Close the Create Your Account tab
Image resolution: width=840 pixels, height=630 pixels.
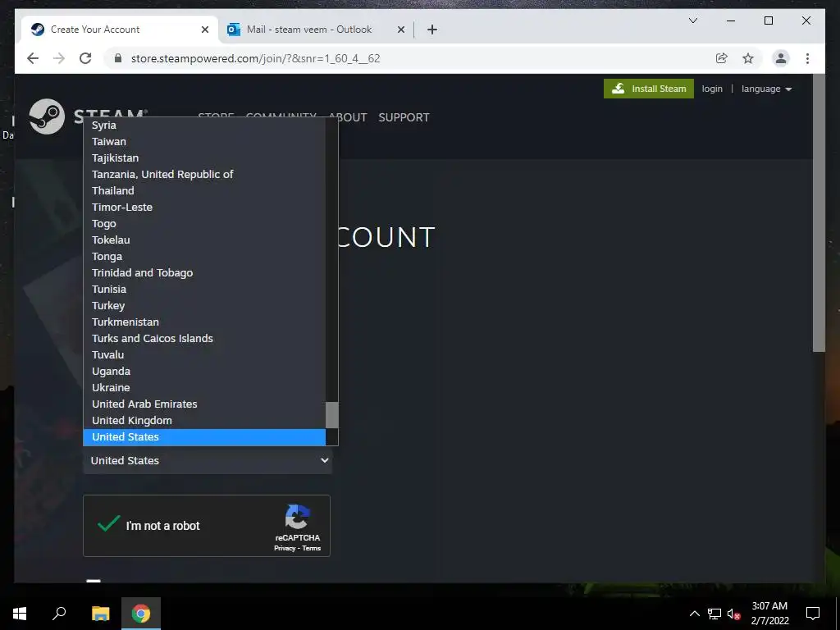(x=204, y=30)
